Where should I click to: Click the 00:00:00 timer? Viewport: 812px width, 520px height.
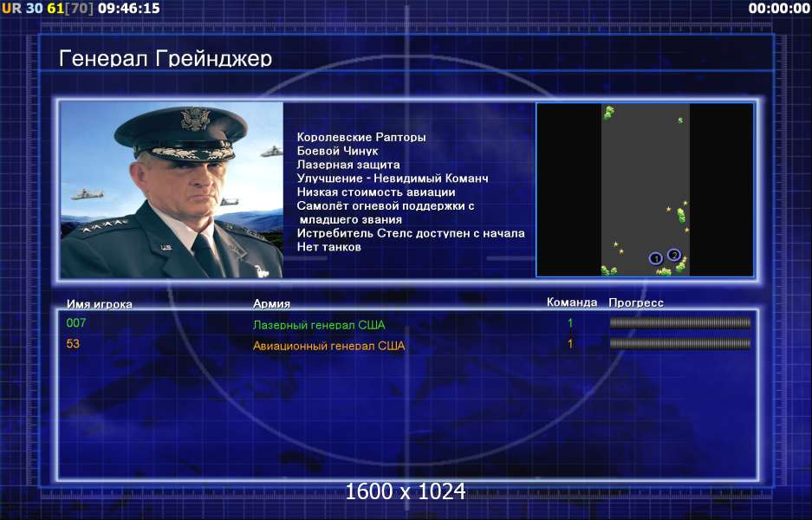click(779, 9)
